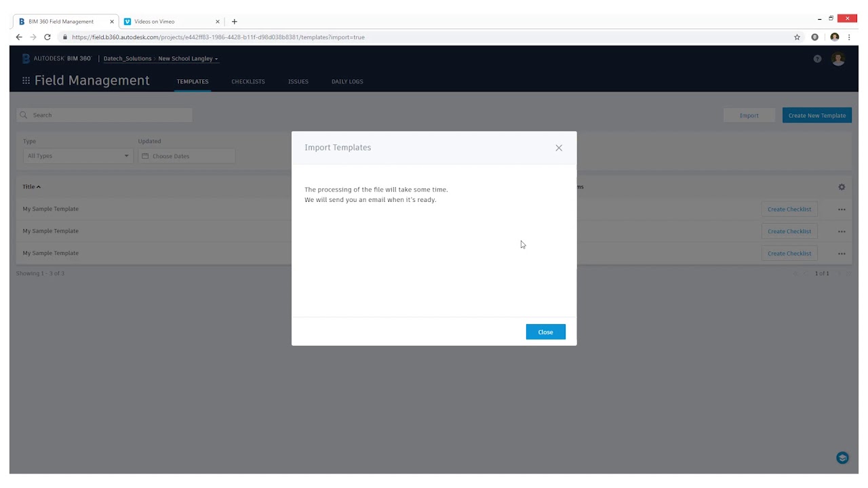Click the browser back arrow
The width and height of the screenshot is (868, 488).
click(x=19, y=37)
